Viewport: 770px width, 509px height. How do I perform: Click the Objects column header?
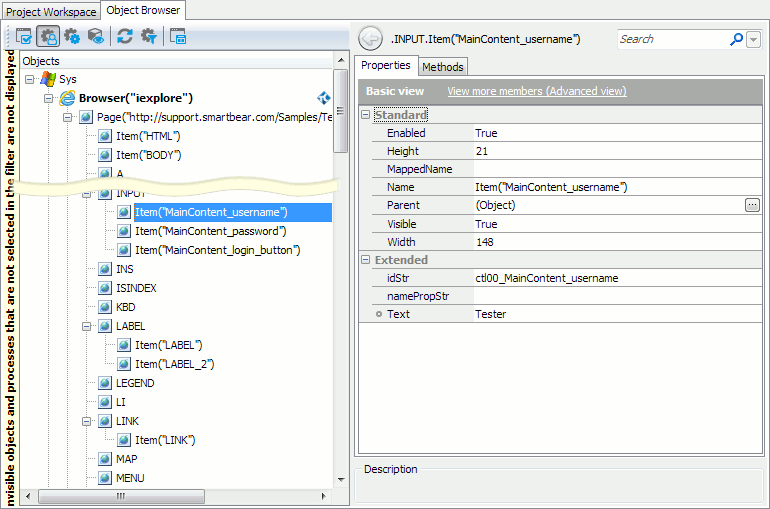click(176, 61)
